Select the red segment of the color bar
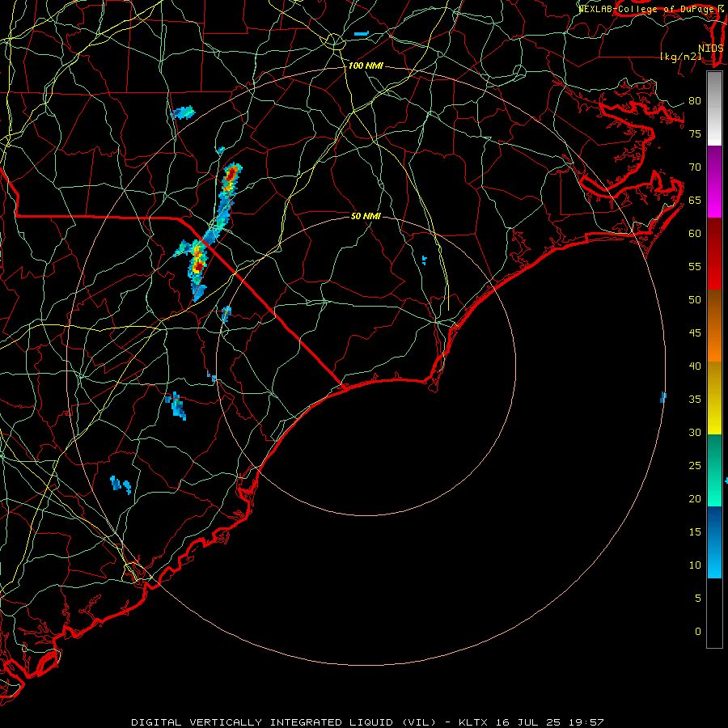This screenshot has width=728, height=728. [x=714, y=254]
